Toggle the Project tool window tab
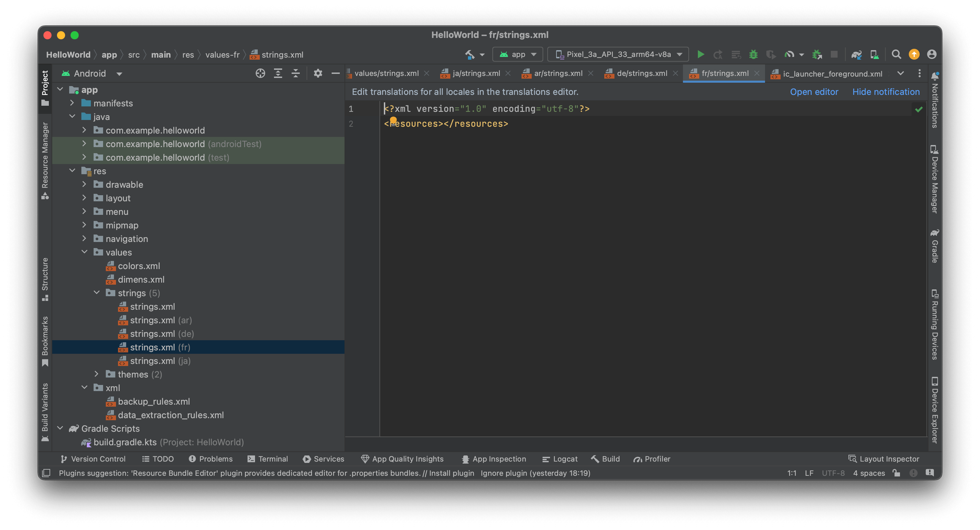Screen dimensions: 980x530 point(45,88)
